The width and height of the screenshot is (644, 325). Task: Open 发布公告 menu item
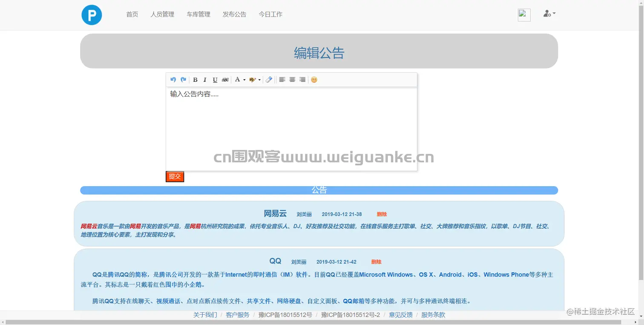click(x=234, y=14)
